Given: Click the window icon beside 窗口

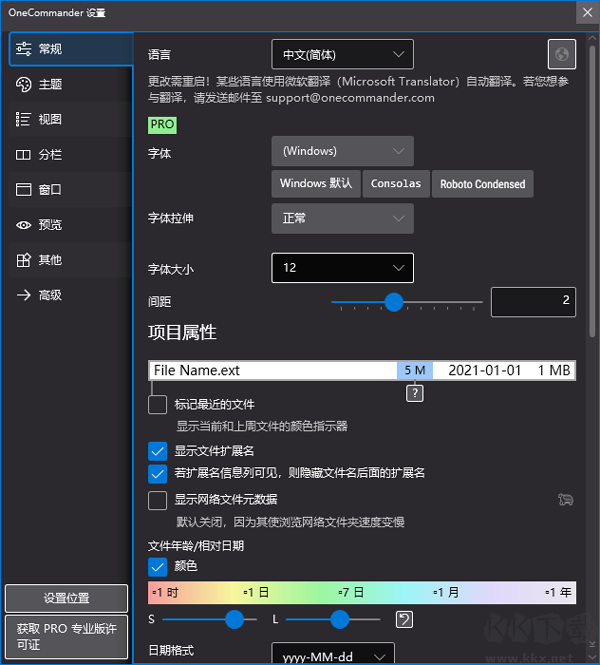Looking at the screenshot, I should [23, 190].
